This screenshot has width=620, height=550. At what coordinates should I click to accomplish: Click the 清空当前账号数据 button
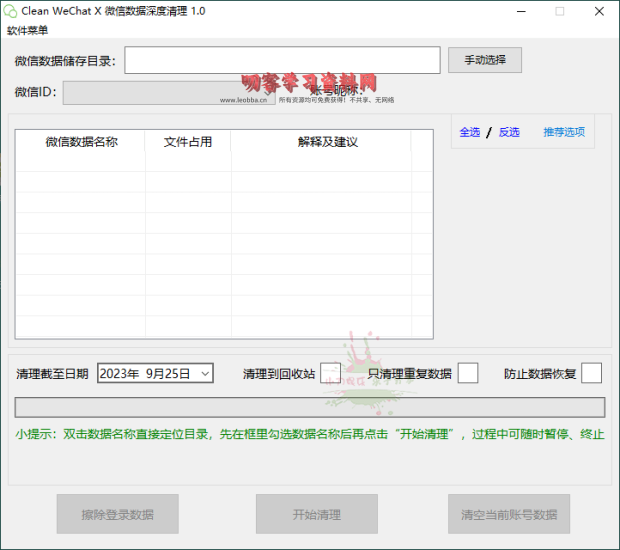pos(509,514)
